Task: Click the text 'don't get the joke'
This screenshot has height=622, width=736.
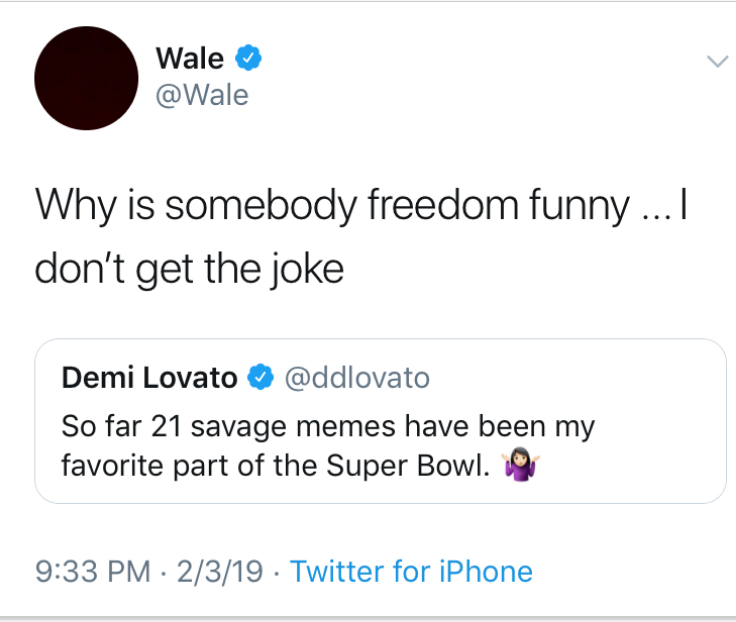Action: 190,269
